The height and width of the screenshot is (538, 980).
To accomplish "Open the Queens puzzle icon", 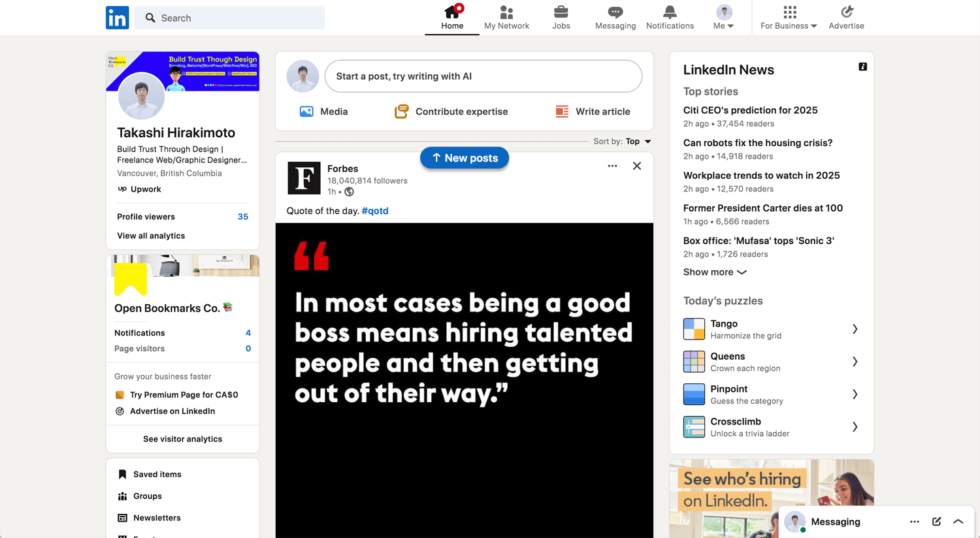I will click(694, 362).
